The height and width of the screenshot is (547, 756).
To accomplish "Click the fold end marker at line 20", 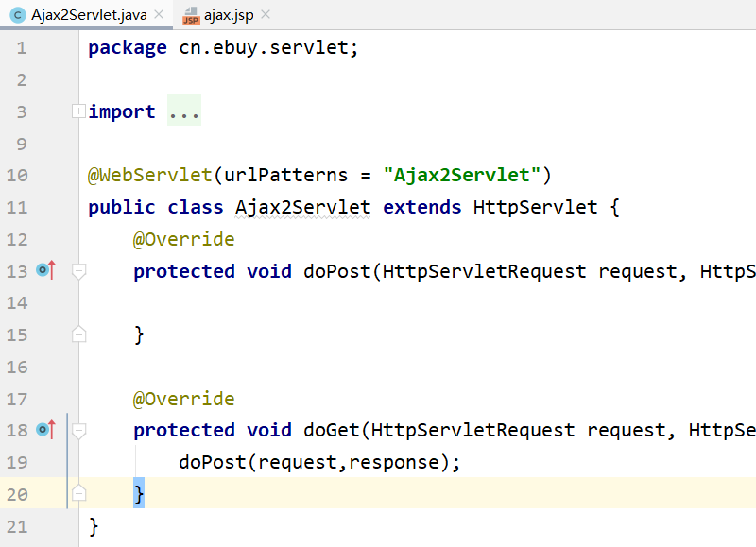I will [x=78, y=493].
